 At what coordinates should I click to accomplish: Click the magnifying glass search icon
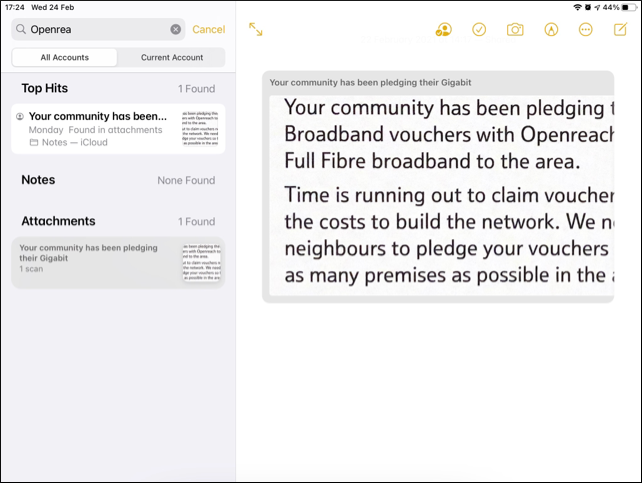tap(21, 29)
